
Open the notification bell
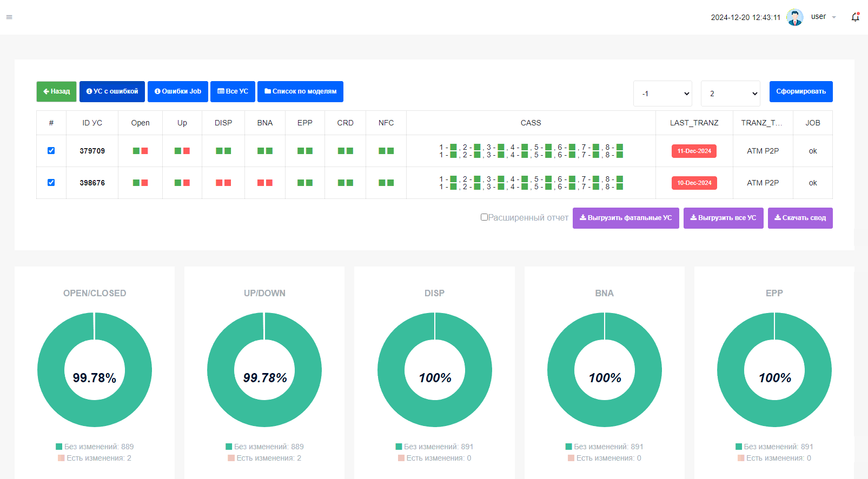tap(855, 17)
